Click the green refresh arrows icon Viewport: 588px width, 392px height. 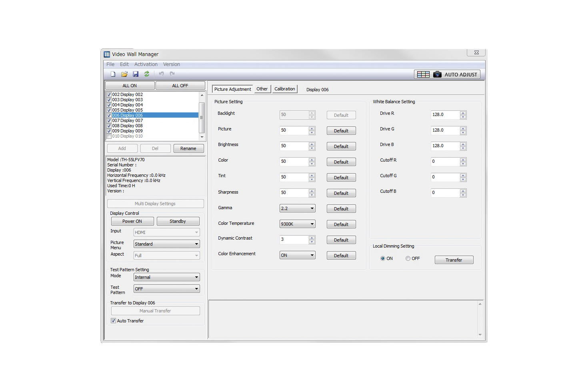[147, 74]
